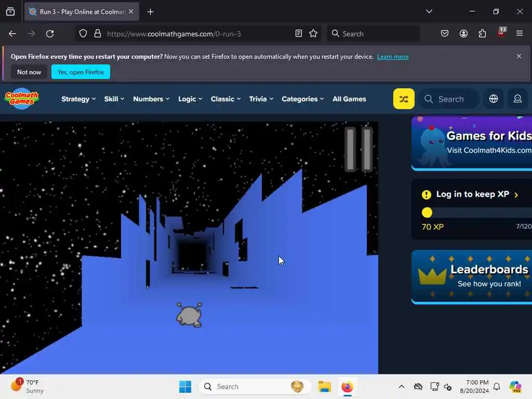Open clock showing 7:00 PM
532x399 pixels.
(474, 387)
